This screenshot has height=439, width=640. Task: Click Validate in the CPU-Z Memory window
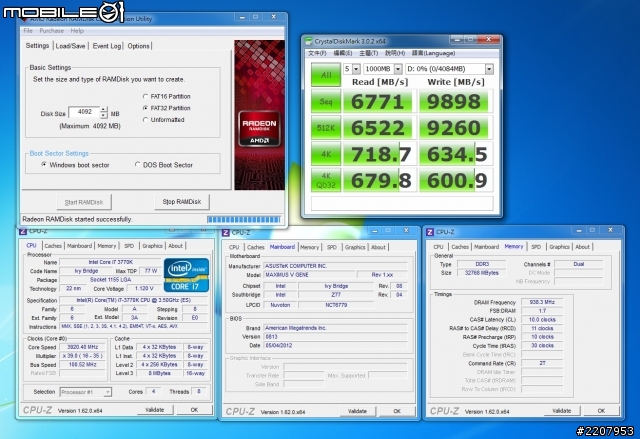(x=562, y=410)
